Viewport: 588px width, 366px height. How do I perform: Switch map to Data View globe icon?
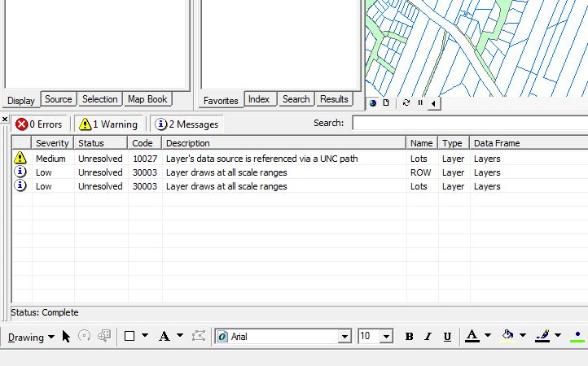[373, 103]
